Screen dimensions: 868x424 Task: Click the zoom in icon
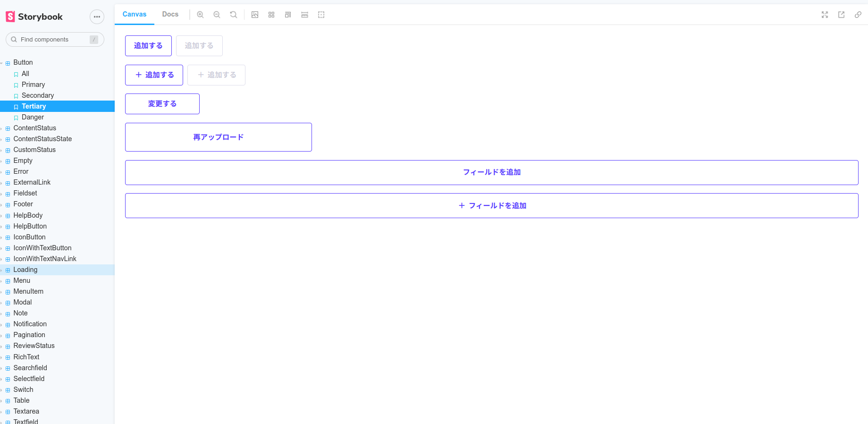[x=200, y=15]
